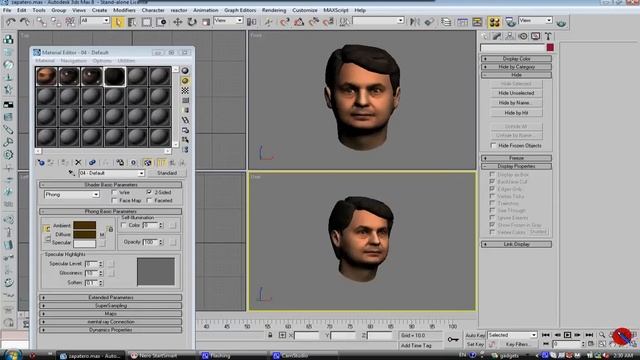Uncheck the 2-Sided checkbox
Viewport: 640px width, 360px height.
[149, 192]
